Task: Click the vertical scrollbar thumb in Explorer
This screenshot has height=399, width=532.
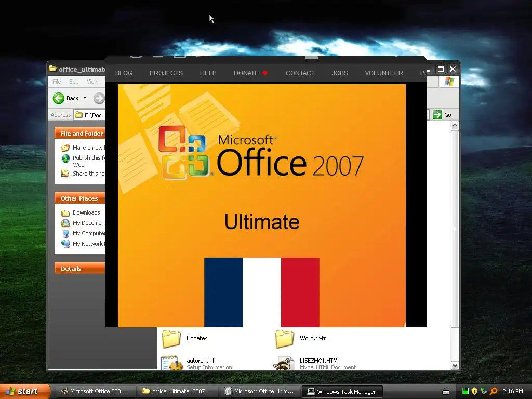Action: 455,229
